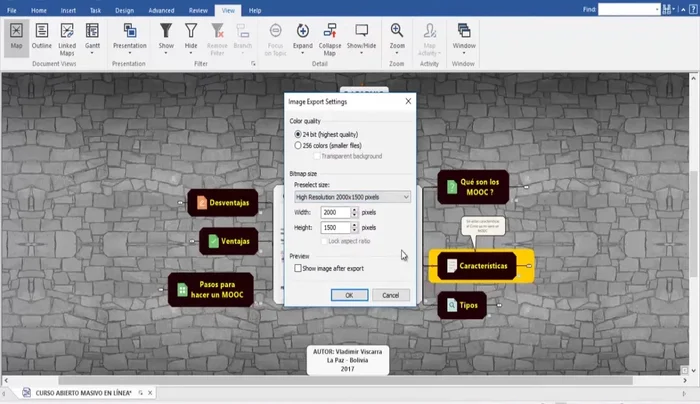The height and width of the screenshot is (404, 700).
Task: Click the Hide filter icon
Action: (x=191, y=32)
